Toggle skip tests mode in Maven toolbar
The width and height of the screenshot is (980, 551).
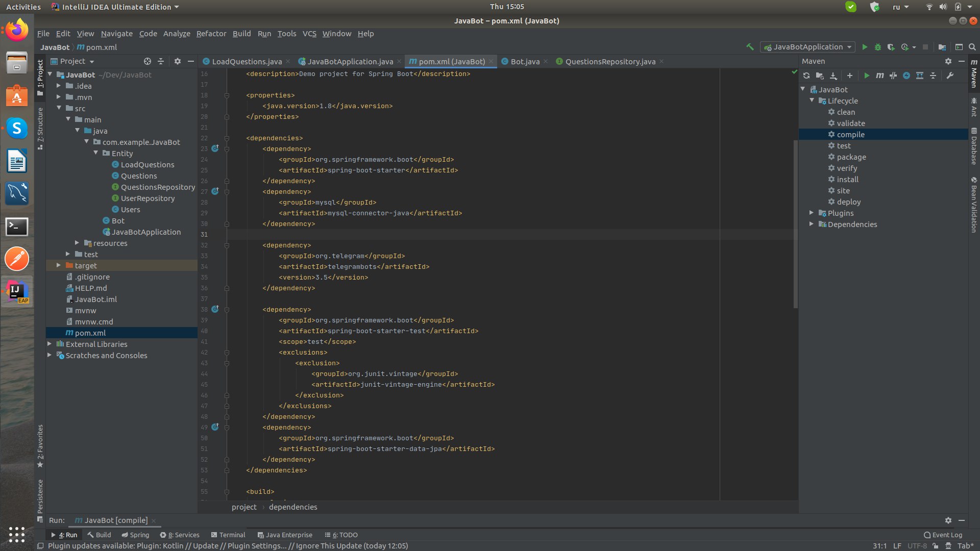(906, 76)
